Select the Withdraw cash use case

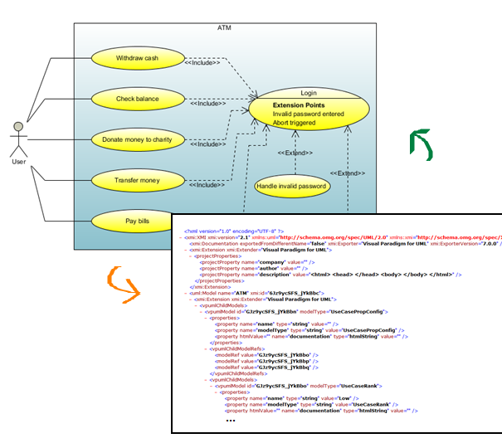(x=137, y=59)
